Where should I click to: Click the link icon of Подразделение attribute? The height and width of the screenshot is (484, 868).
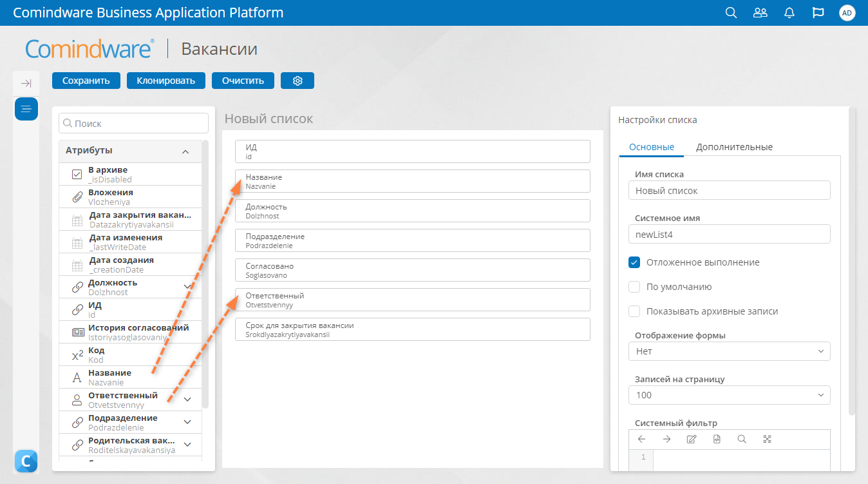tap(77, 423)
